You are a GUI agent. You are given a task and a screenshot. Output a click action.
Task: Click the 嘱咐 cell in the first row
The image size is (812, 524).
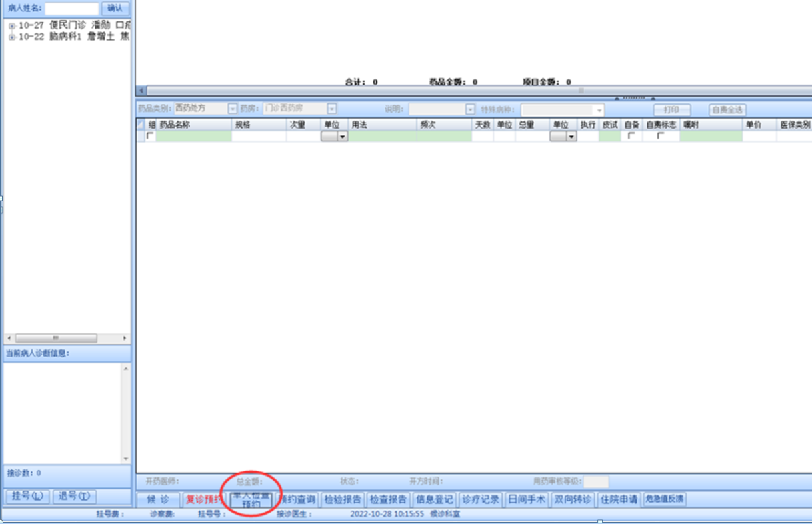tap(711, 136)
